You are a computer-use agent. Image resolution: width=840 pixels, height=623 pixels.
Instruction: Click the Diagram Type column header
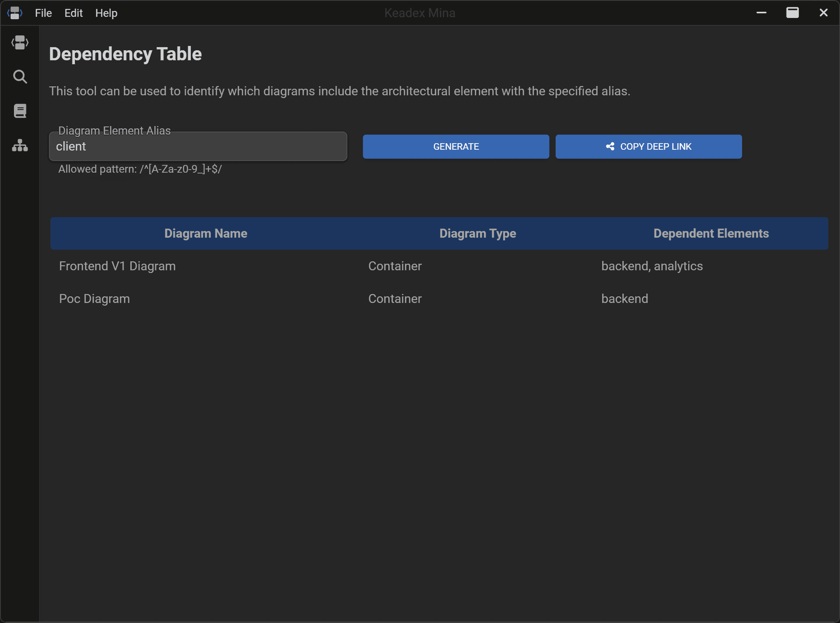point(478,233)
